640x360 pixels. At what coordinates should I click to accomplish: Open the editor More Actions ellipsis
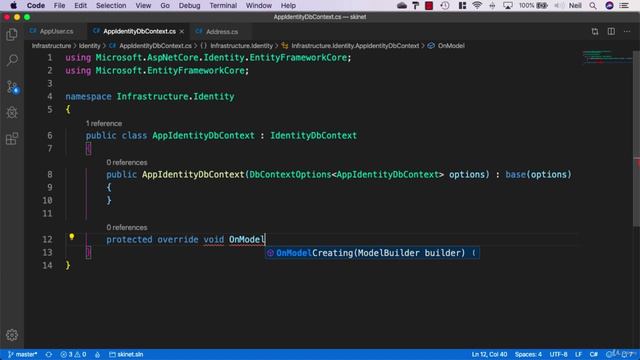tap(627, 31)
